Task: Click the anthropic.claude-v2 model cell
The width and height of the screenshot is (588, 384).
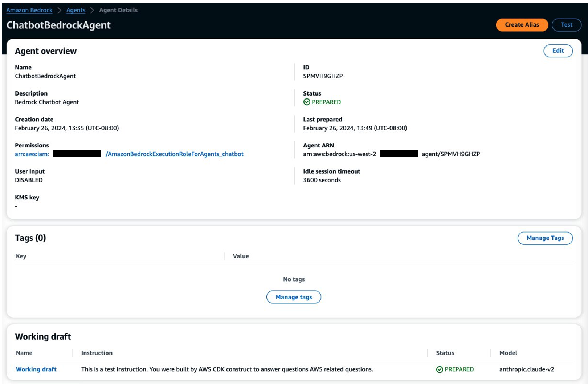Action: click(x=527, y=369)
